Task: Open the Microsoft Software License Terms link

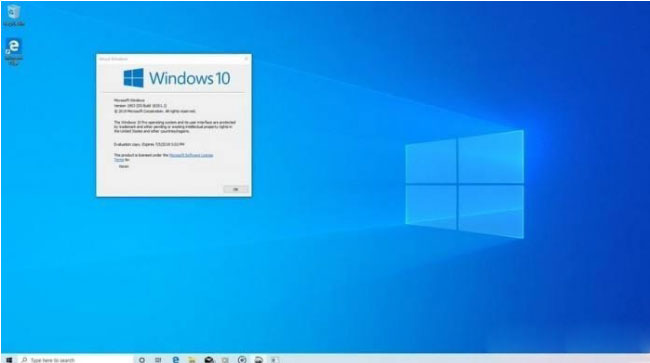Action: (191, 155)
